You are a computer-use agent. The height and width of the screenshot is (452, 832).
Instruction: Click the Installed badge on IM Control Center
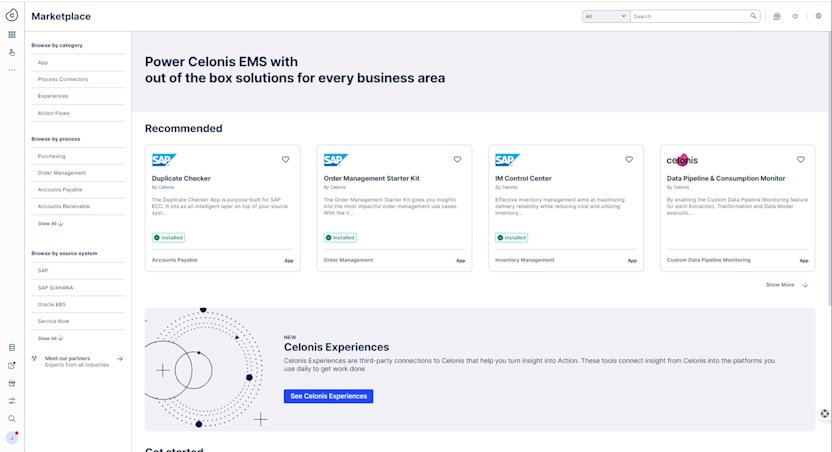coord(512,238)
